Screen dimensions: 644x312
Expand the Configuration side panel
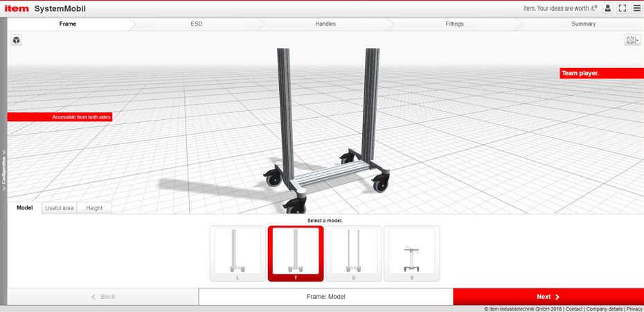[3, 170]
